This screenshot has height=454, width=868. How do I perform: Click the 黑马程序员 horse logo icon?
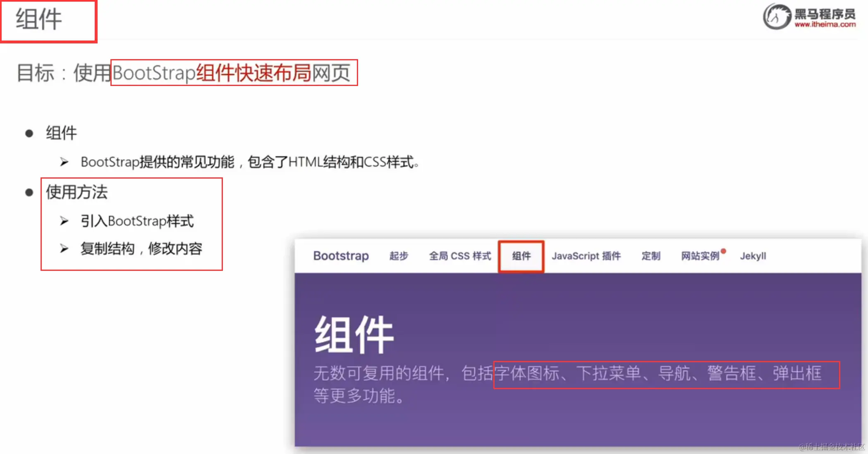777,17
